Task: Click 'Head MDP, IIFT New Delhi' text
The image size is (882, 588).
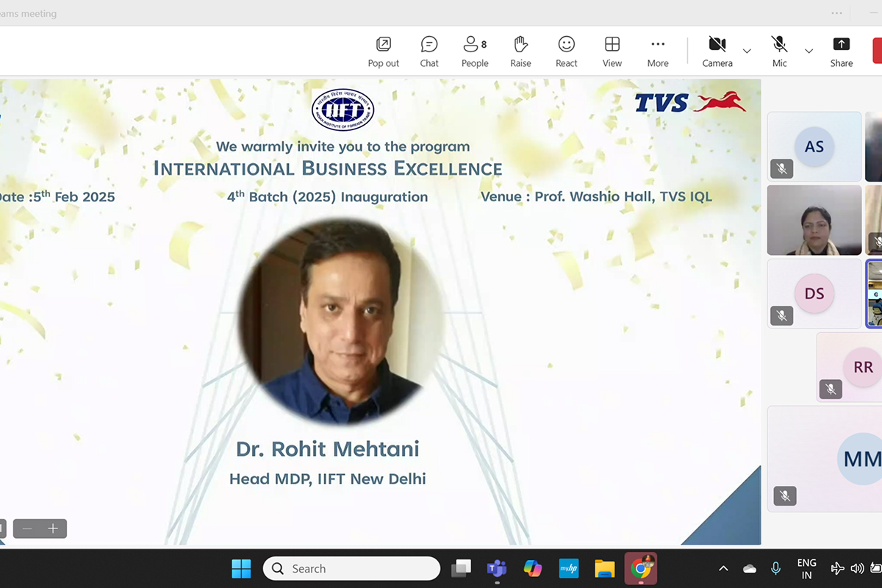Action: 328,479
